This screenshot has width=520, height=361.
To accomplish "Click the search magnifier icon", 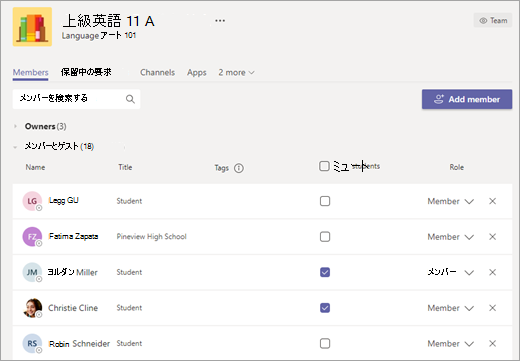I will (x=130, y=99).
